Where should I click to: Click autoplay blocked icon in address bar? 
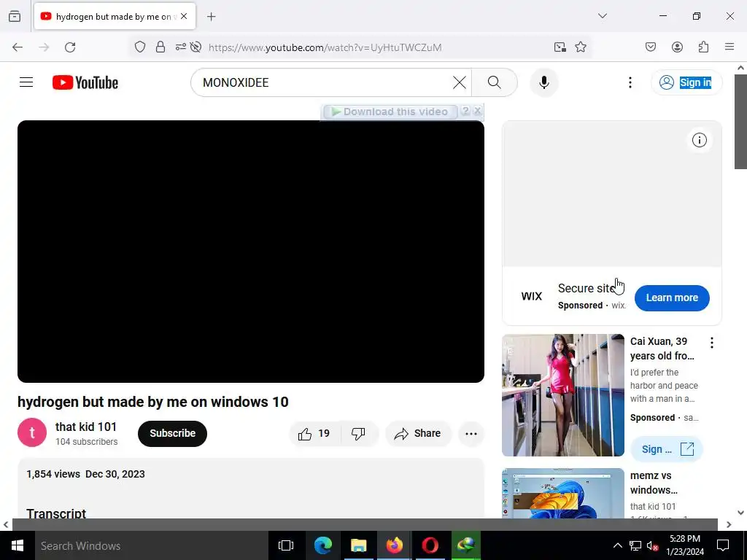pyautogui.click(x=196, y=47)
